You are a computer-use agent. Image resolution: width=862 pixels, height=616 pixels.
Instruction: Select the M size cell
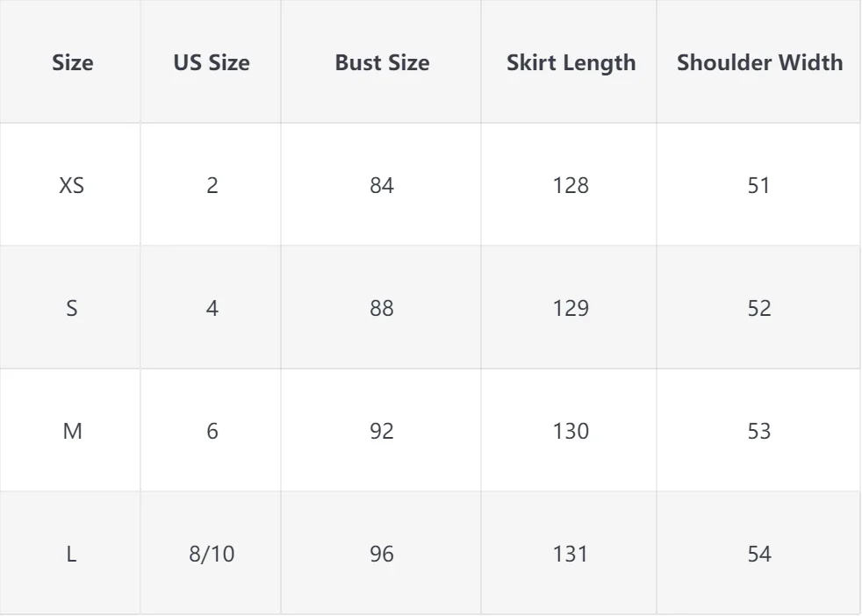[72, 432]
